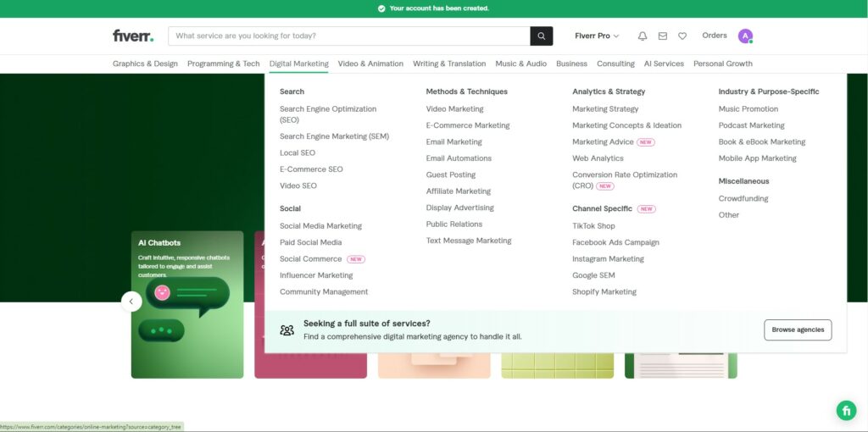868x432 pixels.
Task: Click the Fiverr logo
Action: point(133,36)
